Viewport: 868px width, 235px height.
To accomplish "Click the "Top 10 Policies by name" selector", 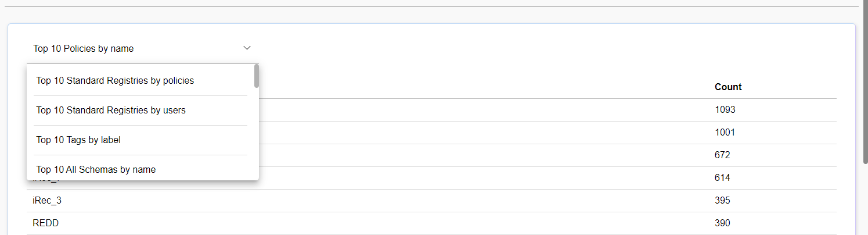I will (x=84, y=49).
